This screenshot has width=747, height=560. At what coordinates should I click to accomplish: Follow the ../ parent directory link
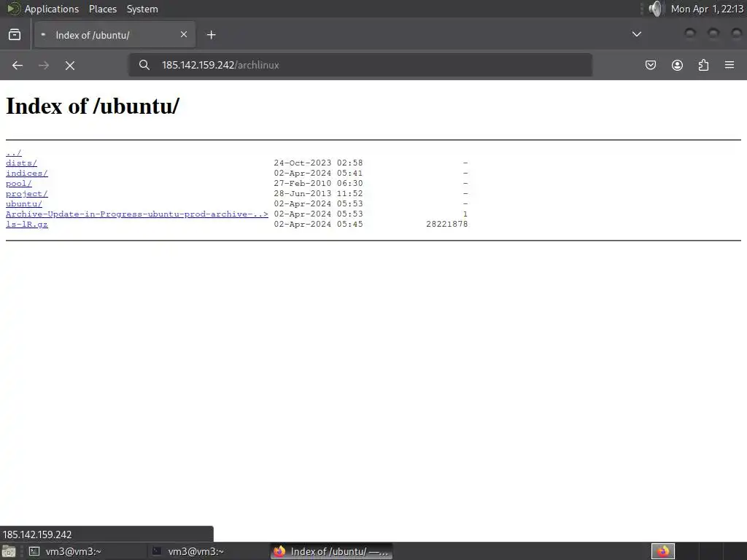pos(13,153)
